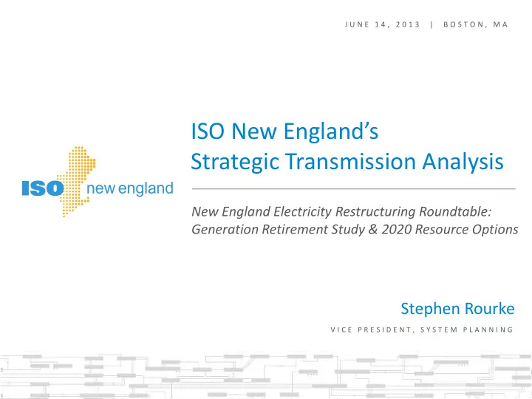The width and height of the screenshot is (532, 399).
Task: Click the location text "BOSTON, MA"
Action: click(x=476, y=24)
